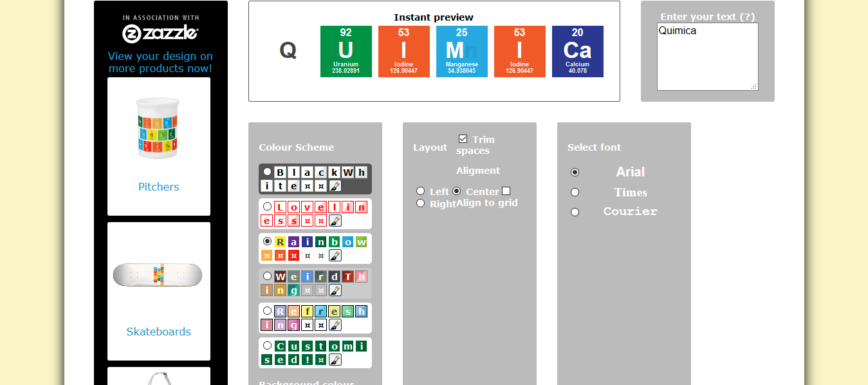The image size is (868, 385).
Task: Click the Manganese element tile in preview
Action: [462, 52]
